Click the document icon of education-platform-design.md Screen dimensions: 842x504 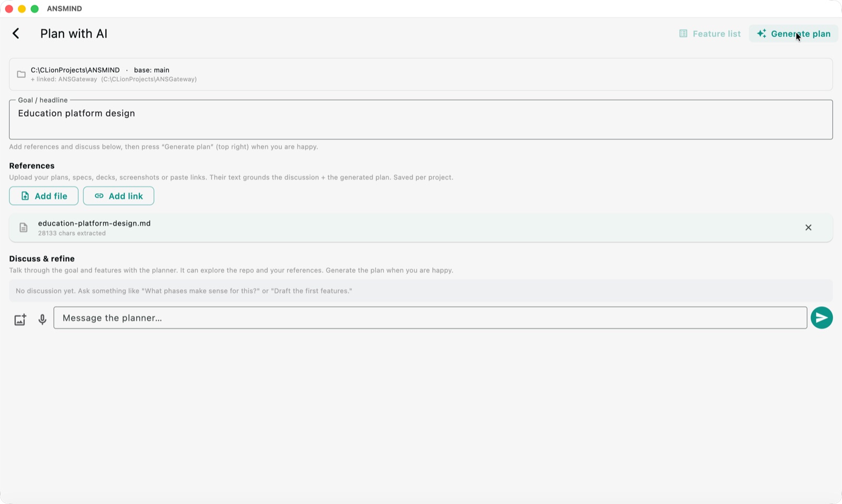tap(23, 228)
